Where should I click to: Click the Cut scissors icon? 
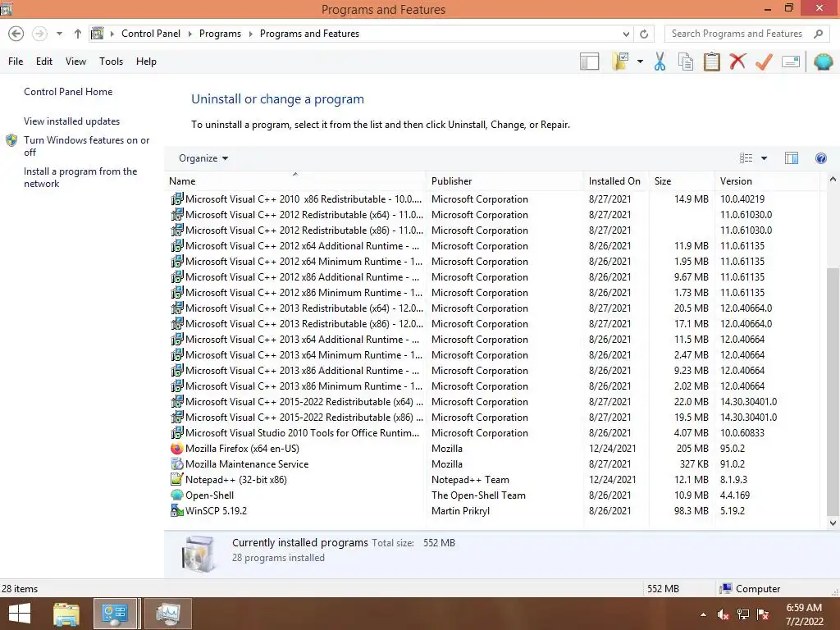click(660, 62)
